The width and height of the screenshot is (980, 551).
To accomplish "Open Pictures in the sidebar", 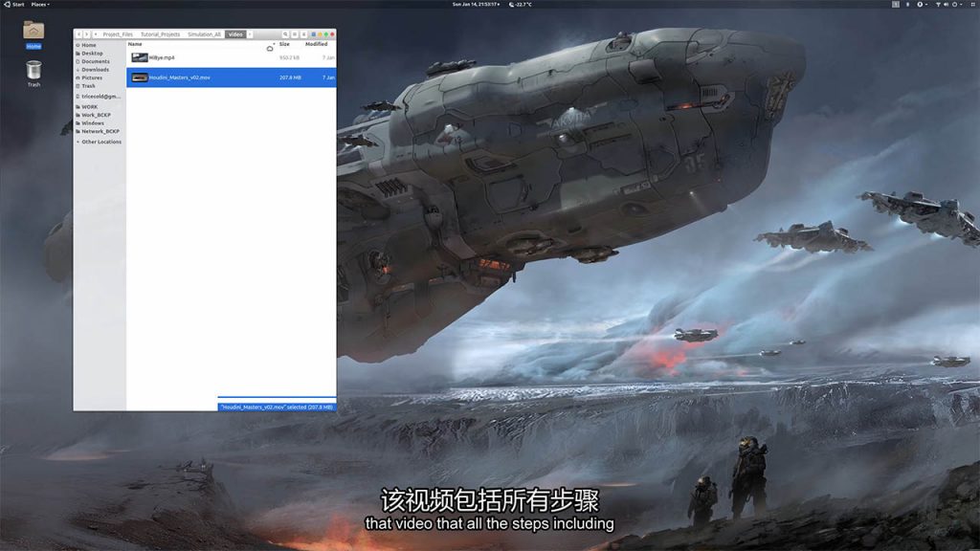I will click(x=89, y=77).
